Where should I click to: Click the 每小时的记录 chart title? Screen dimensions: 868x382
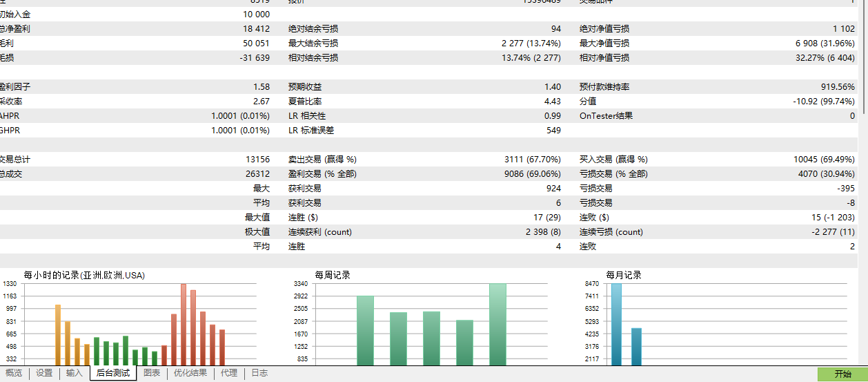84,275
